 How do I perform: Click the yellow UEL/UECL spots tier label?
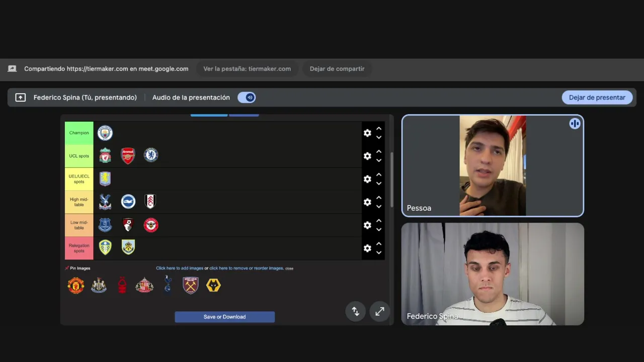(x=79, y=179)
